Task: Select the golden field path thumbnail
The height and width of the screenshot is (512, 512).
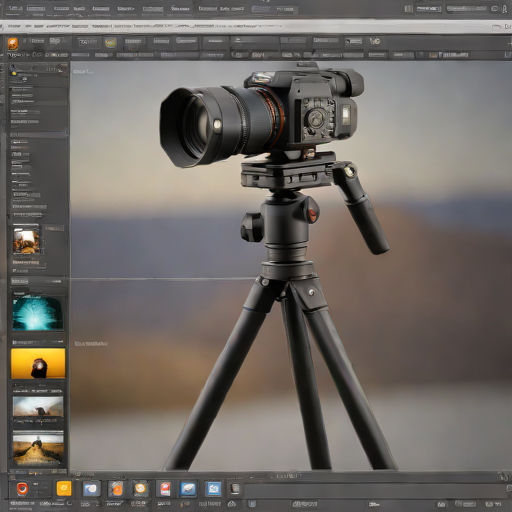Action: (x=38, y=448)
